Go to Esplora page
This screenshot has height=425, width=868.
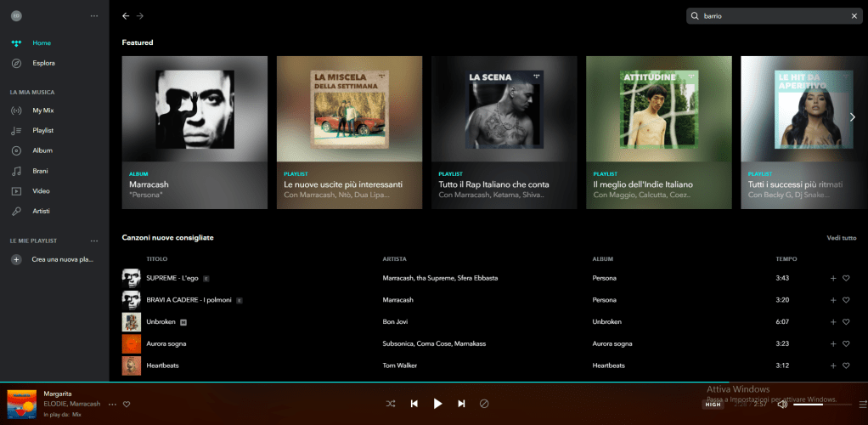pyautogui.click(x=43, y=63)
